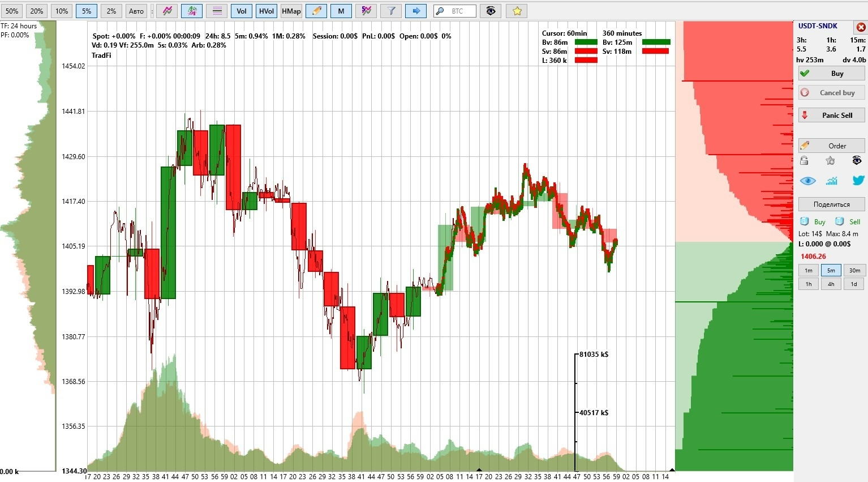The width and height of the screenshot is (868, 482).
Task: Click the 40517 k$ volume scale label
Action: tap(594, 413)
